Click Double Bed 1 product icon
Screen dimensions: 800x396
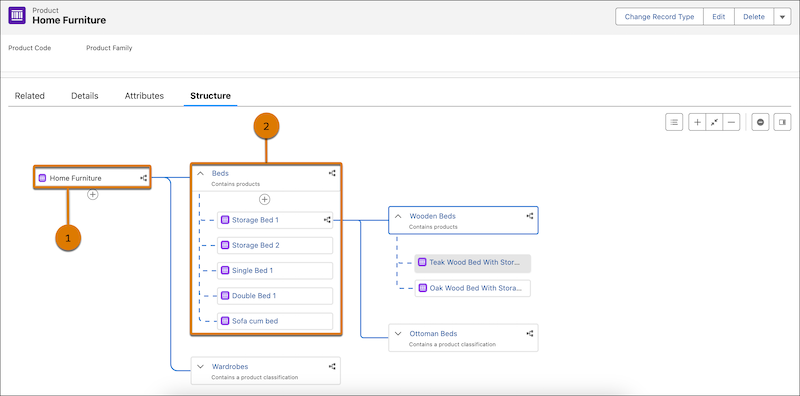click(x=225, y=295)
